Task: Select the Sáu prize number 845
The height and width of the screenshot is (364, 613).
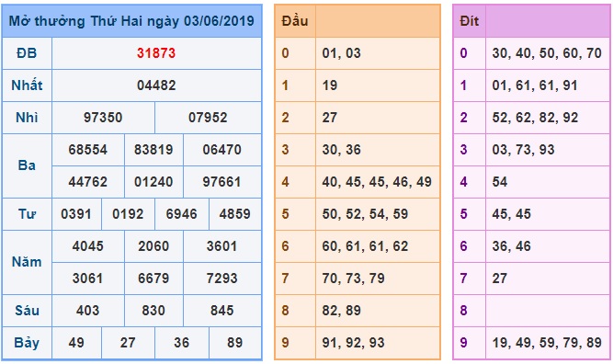Action: (222, 311)
